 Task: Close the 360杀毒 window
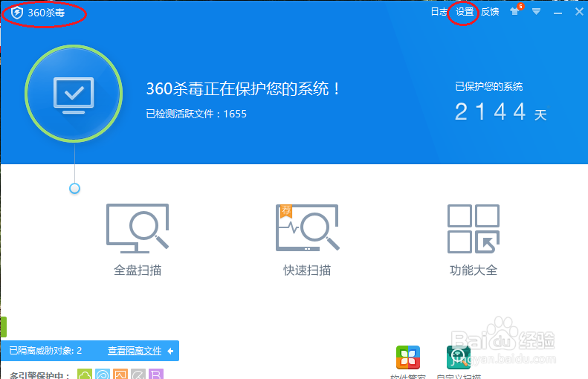pos(579,12)
